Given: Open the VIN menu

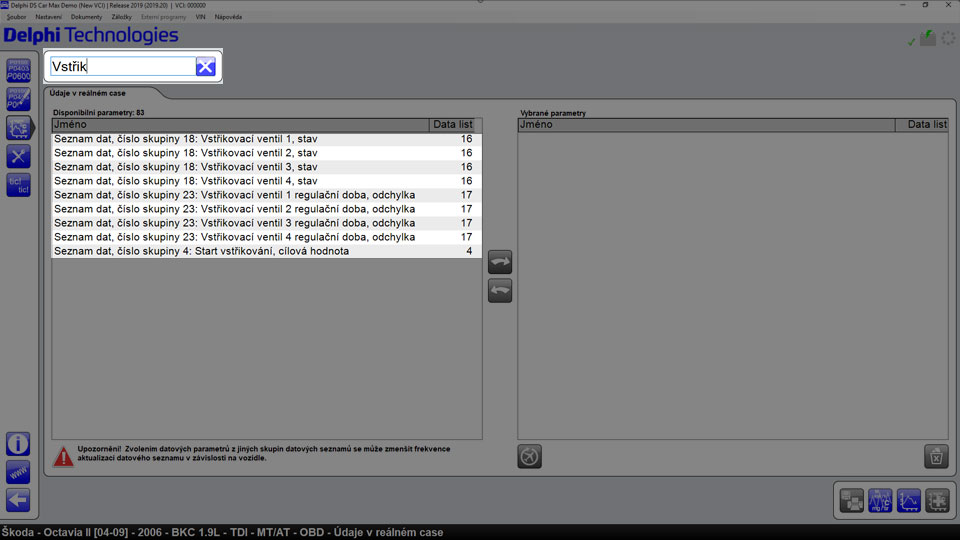Looking at the screenshot, I should (200, 17).
